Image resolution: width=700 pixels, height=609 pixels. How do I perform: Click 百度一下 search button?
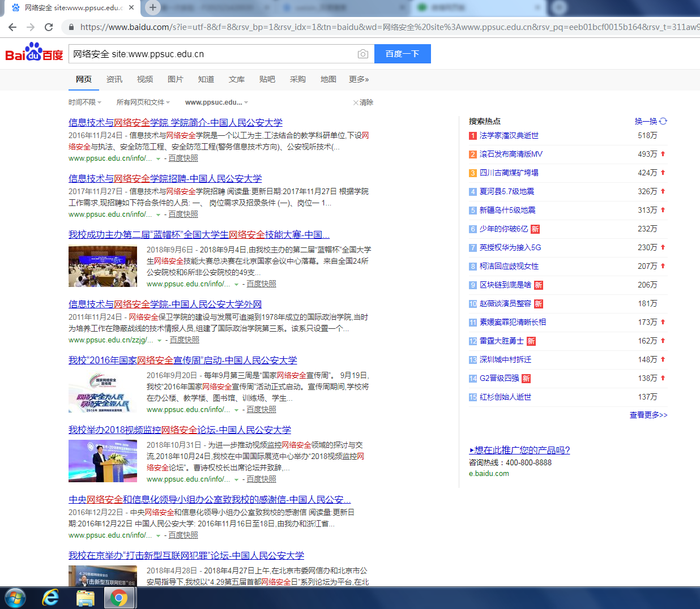(403, 54)
